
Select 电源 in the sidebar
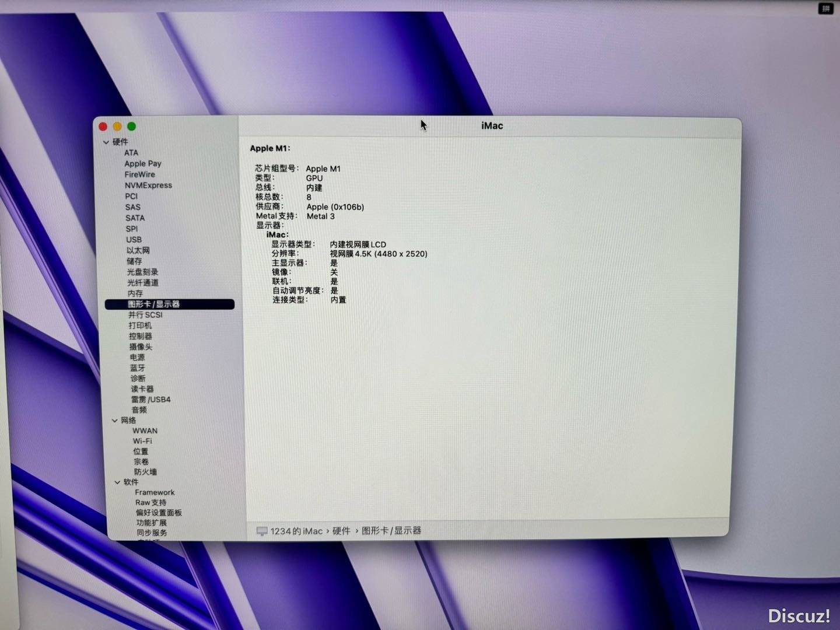coord(138,358)
